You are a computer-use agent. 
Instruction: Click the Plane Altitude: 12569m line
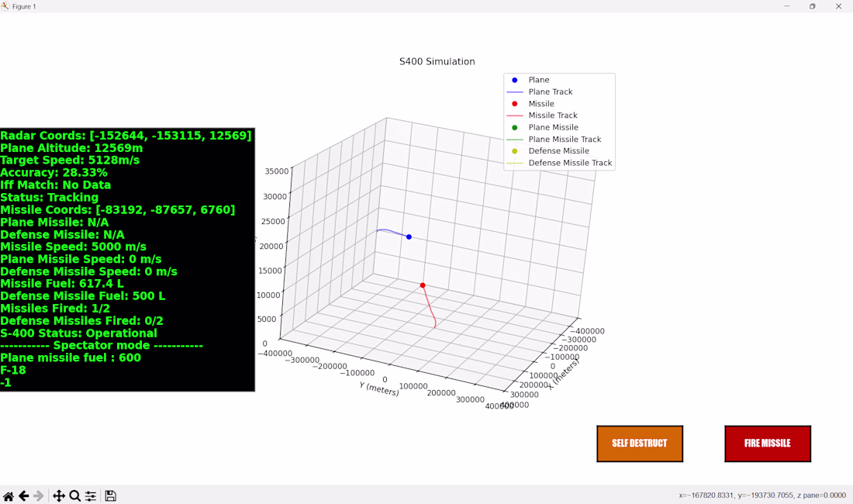(71, 148)
